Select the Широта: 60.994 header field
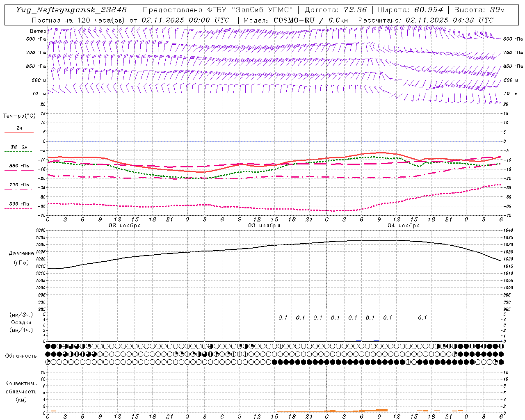This screenshot has height=420, width=525. 411,10
